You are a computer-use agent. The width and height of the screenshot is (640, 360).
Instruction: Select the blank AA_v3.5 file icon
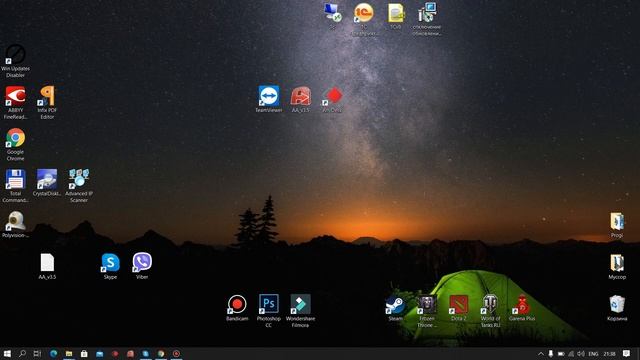[47, 266]
